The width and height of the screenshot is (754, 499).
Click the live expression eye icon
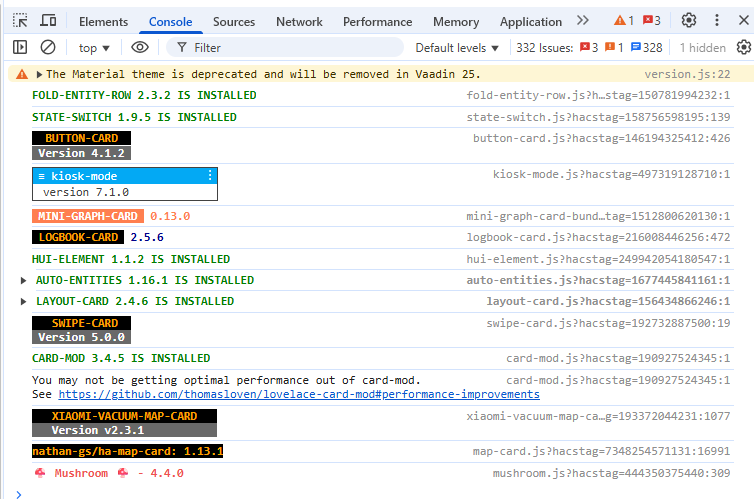[140, 47]
